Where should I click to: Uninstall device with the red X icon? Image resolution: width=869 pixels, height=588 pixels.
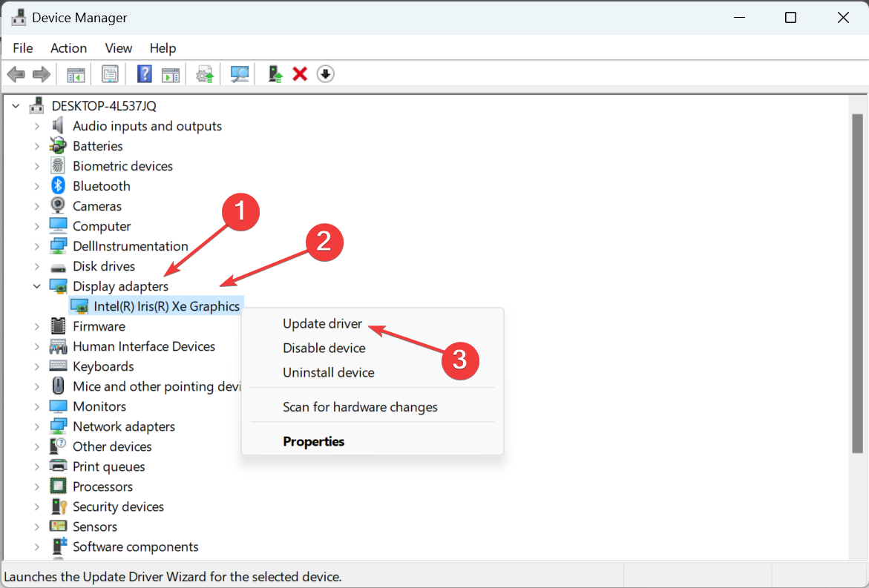coord(300,74)
